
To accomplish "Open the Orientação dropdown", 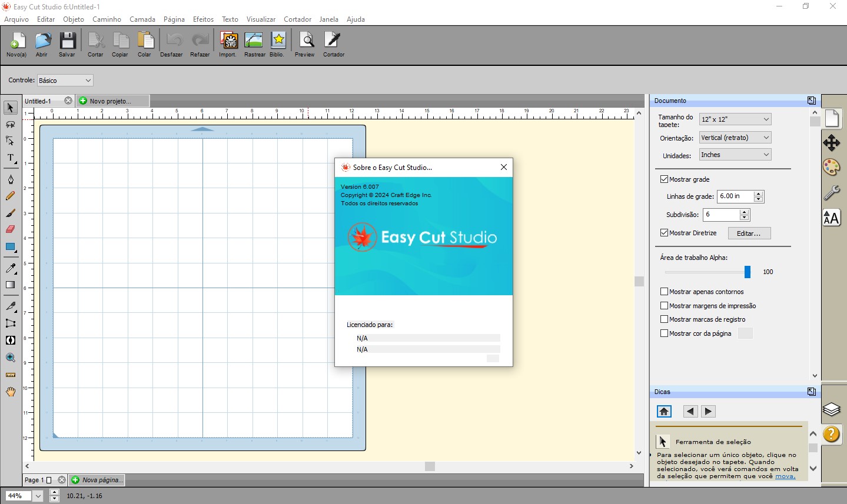I will 735,137.
